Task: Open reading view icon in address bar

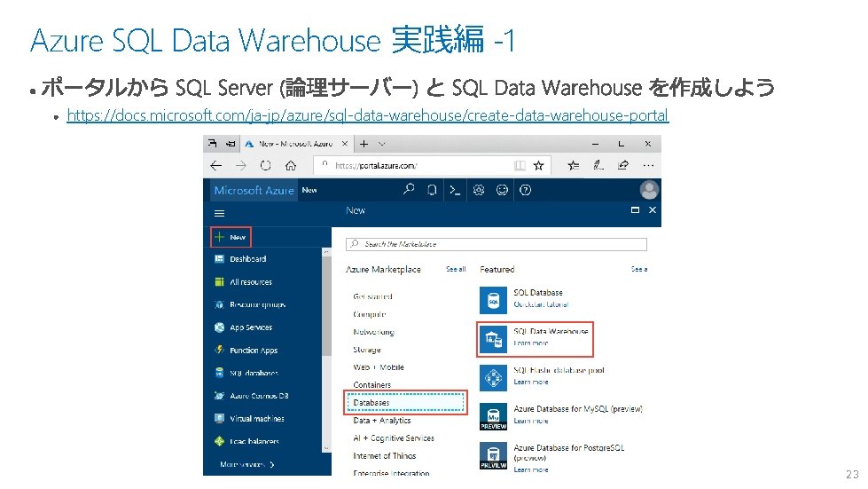Action: (520, 166)
